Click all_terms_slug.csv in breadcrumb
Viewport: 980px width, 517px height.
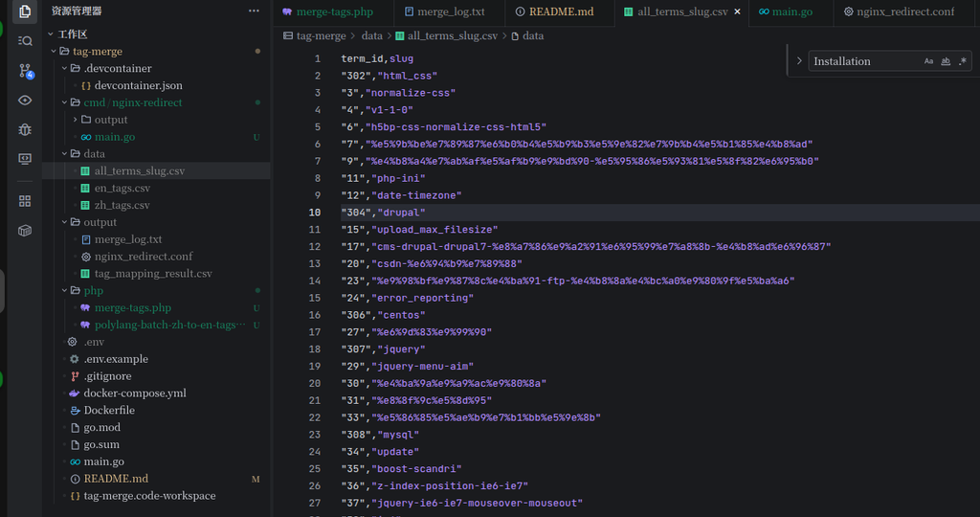pos(452,36)
